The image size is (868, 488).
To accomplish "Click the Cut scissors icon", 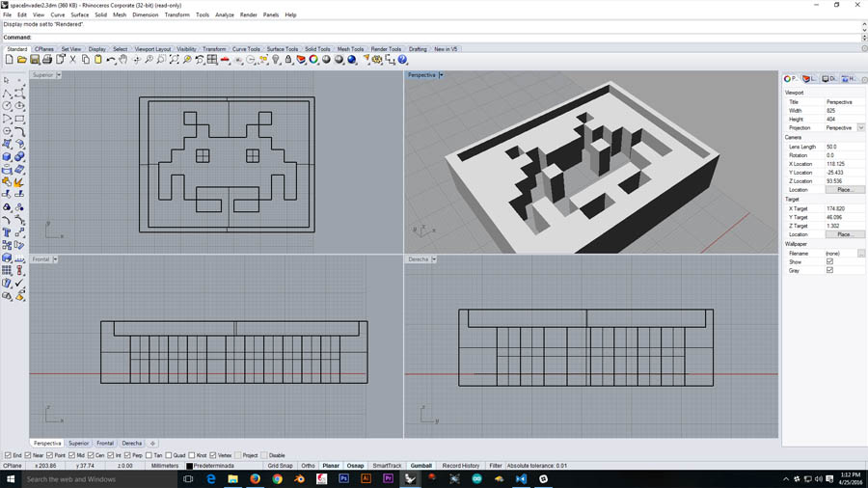I will tap(72, 60).
